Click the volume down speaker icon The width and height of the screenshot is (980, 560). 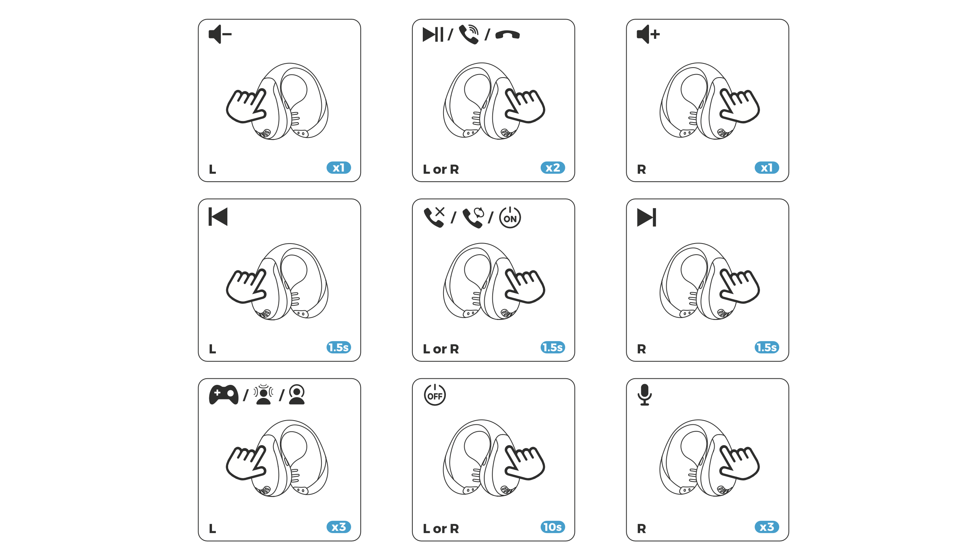pyautogui.click(x=220, y=34)
